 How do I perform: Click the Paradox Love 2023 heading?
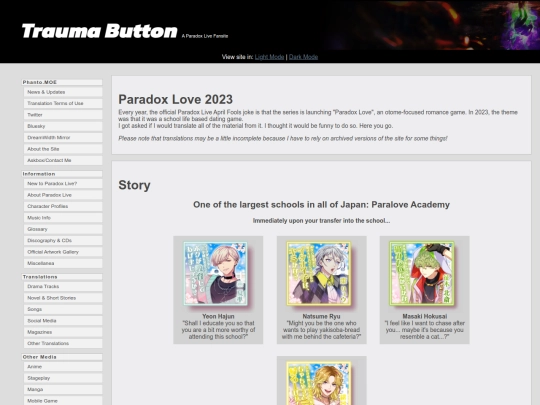point(176,100)
